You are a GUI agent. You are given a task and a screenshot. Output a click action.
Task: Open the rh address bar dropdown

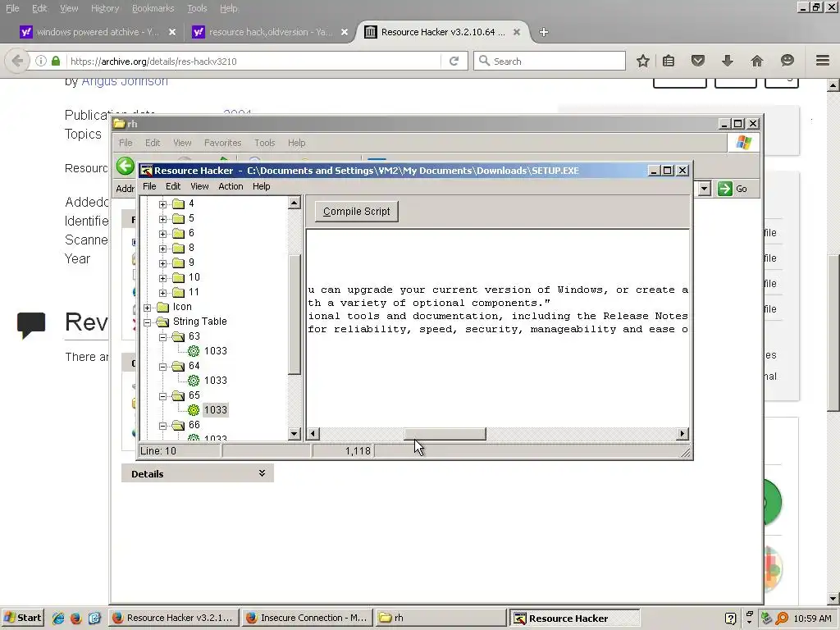(705, 189)
